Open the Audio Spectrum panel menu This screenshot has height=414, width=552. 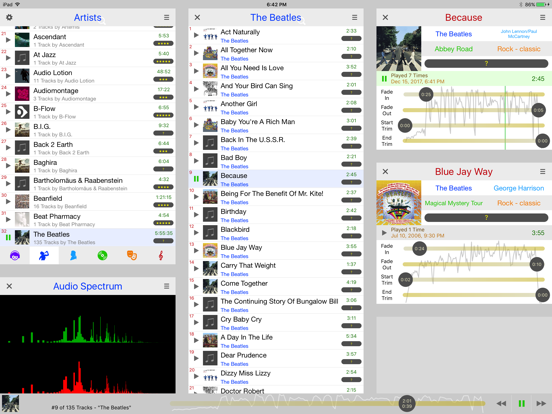[x=167, y=286]
